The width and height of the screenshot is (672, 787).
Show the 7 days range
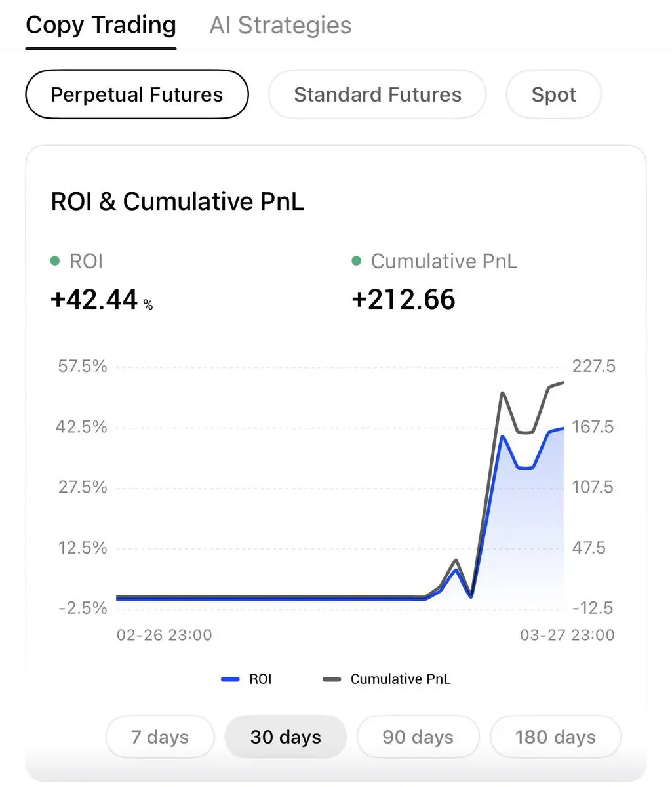tap(160, 737)
